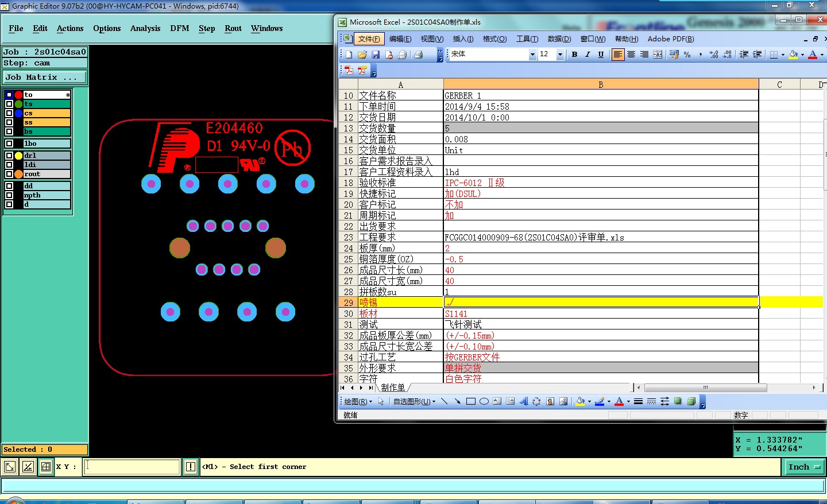Viewport: 827px width, 504px height.
Task: Click Merge and Center icon in Excel
Action: click(x=658, y=55)
